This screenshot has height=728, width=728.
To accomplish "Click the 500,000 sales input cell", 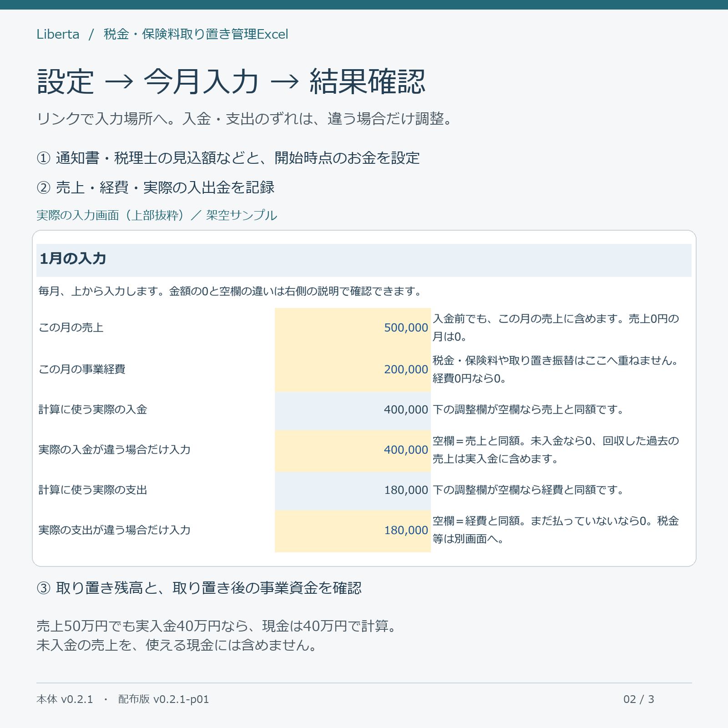I will (353, 328).
